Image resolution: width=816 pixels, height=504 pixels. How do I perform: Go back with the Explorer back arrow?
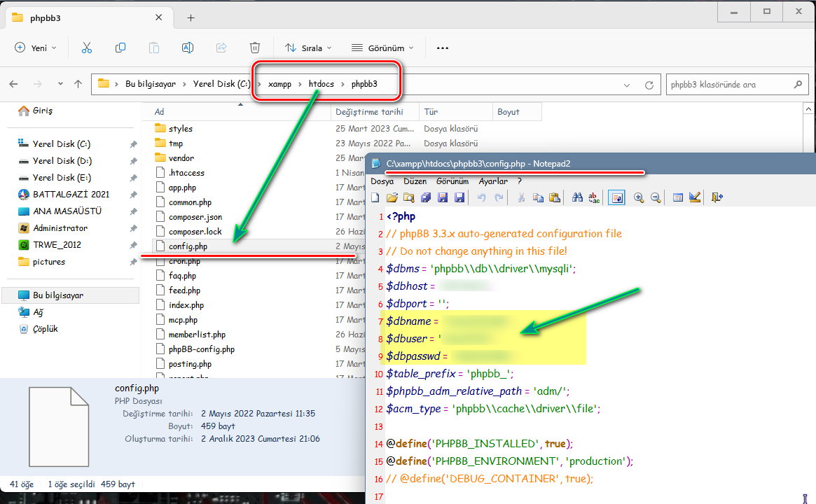coord(13,84)
